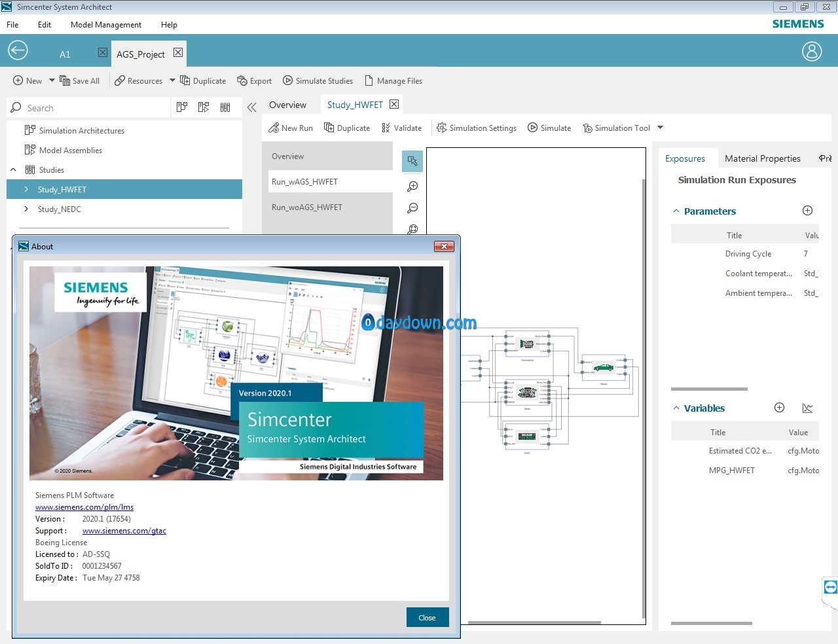This screenshot has height=644, width=838.
Task: Click the Export toolbar button
Action: click(x=255, y=80)
